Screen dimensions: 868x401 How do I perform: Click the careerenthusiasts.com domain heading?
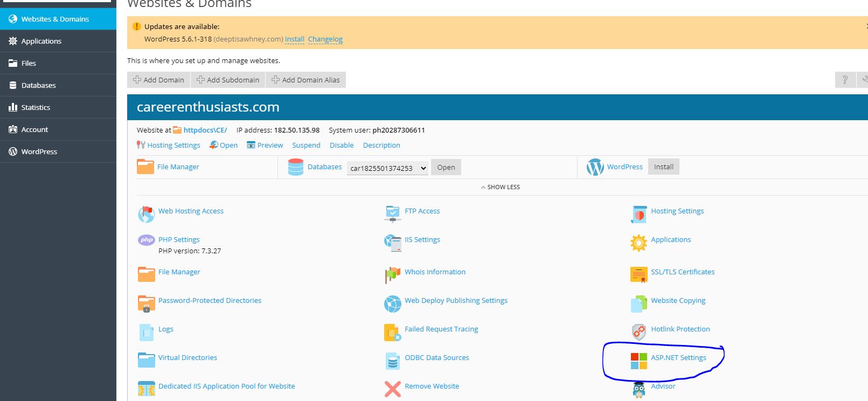(208, 107)
